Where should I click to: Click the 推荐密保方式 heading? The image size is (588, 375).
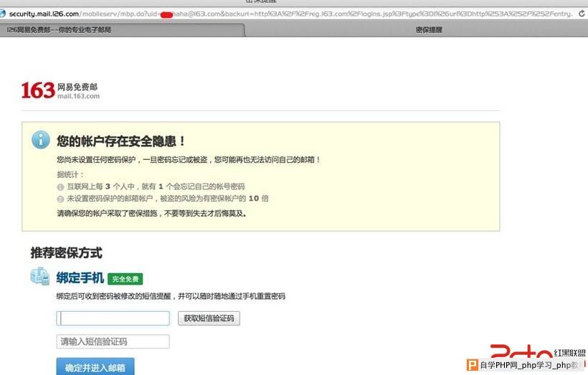(67, 253)
